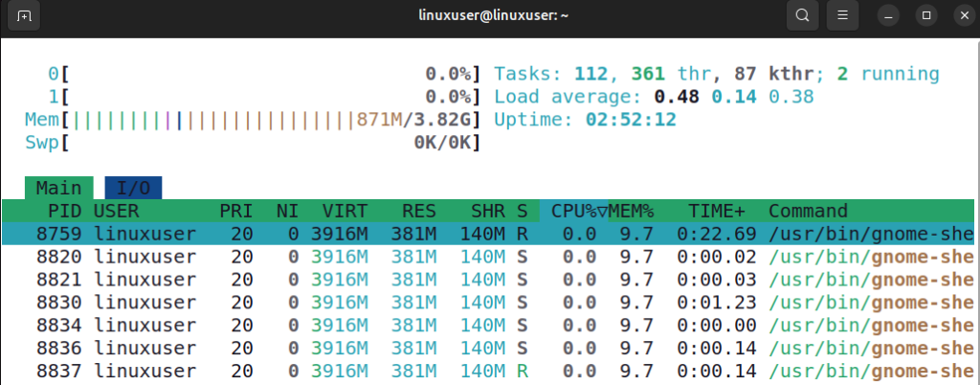The image size is (980, 385).
Task: Close the terminal window
Action: pyautogui.click(x=961, y=16)
